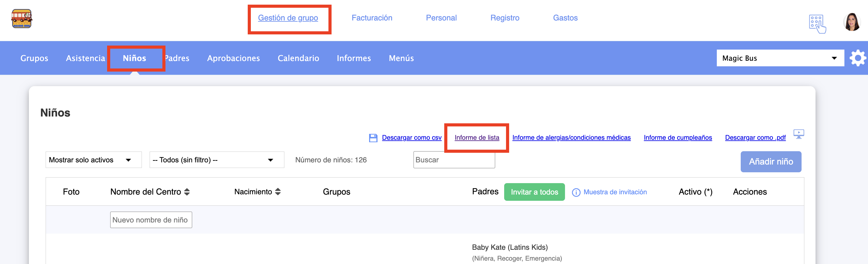
Task: Sort by Nombre del Centro arrows
Action: [x=187, y=192]
